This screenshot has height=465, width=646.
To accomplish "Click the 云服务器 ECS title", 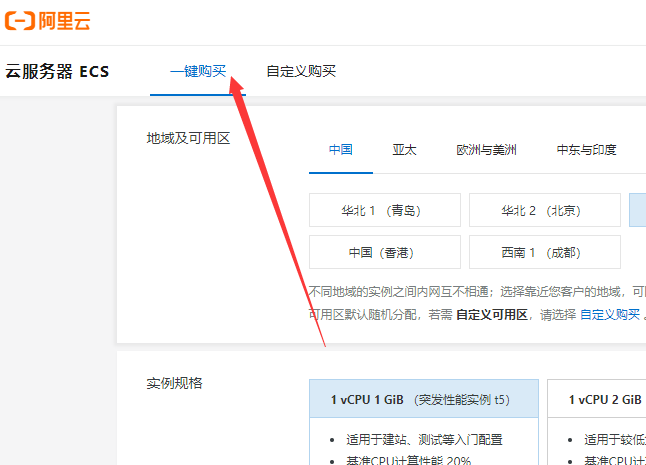I will click(57, 71).
